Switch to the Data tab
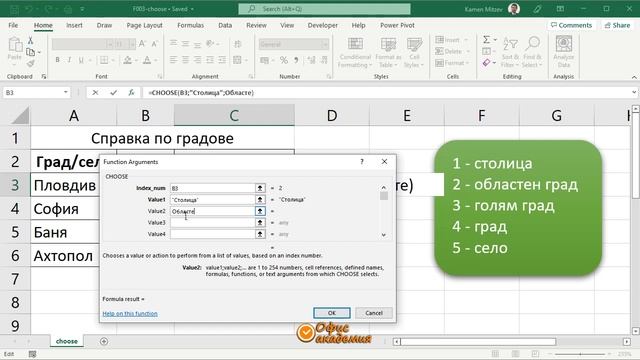The image size is (640, 360). coord(225,25)
